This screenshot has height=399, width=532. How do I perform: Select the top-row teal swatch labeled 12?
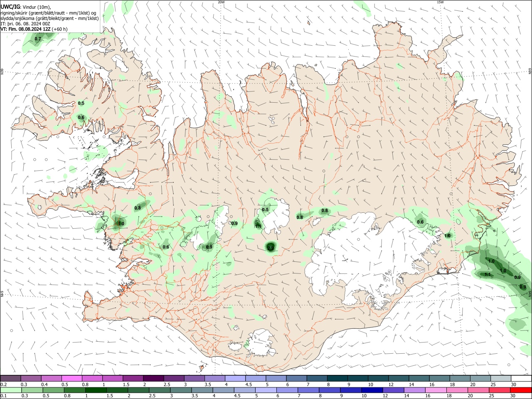(399, 379)
